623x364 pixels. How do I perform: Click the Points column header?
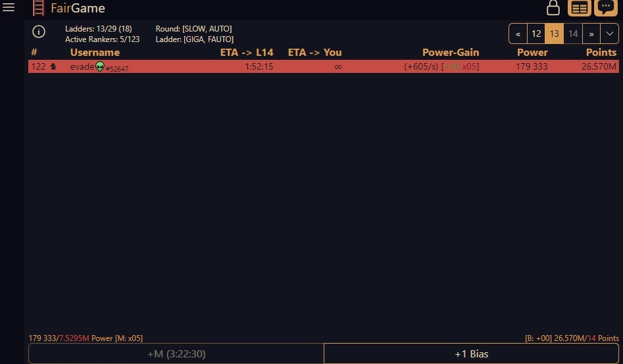601,53
